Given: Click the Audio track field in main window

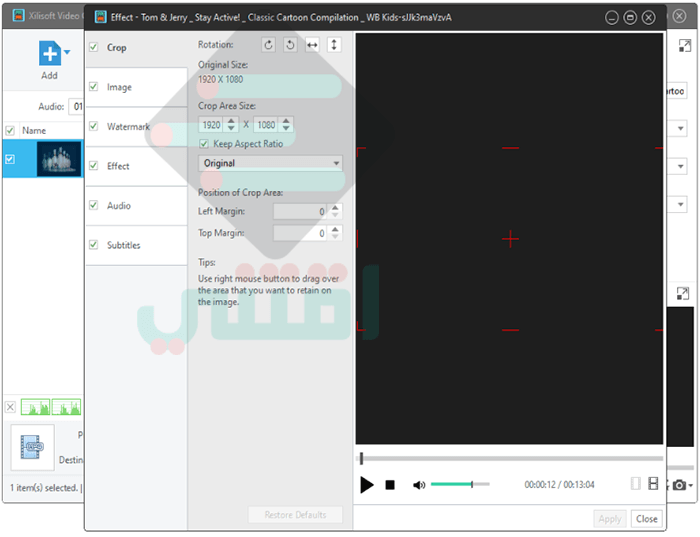Looking at the screenshot, I should [x=76, y=107].
